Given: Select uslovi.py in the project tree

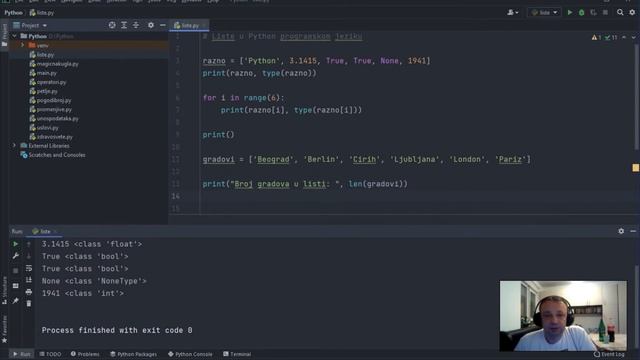Looking at the screenshot, I should coord(44,128).
